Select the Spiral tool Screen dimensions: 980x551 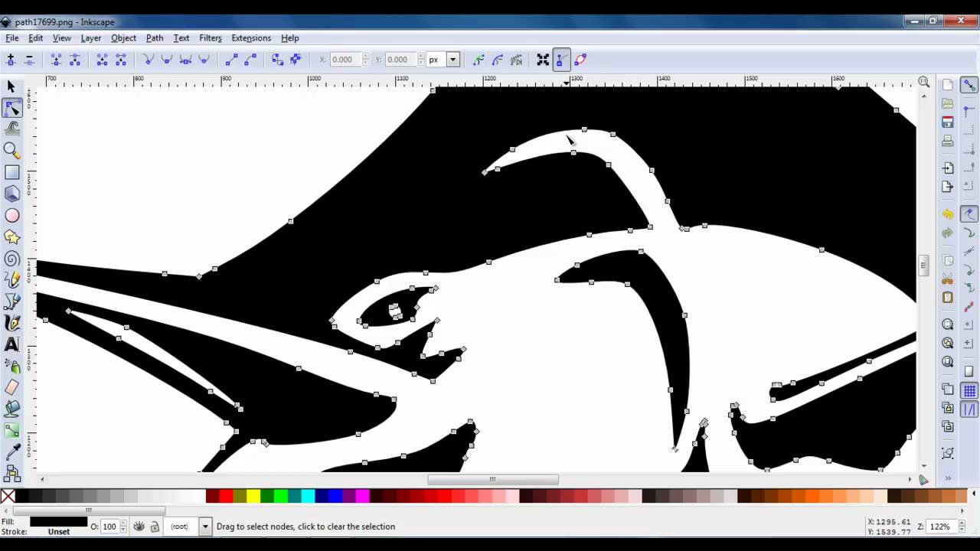11,259
